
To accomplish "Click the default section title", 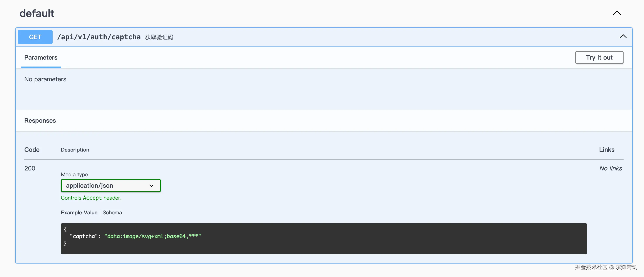I will pyautogui.click(x=37, y=13).
